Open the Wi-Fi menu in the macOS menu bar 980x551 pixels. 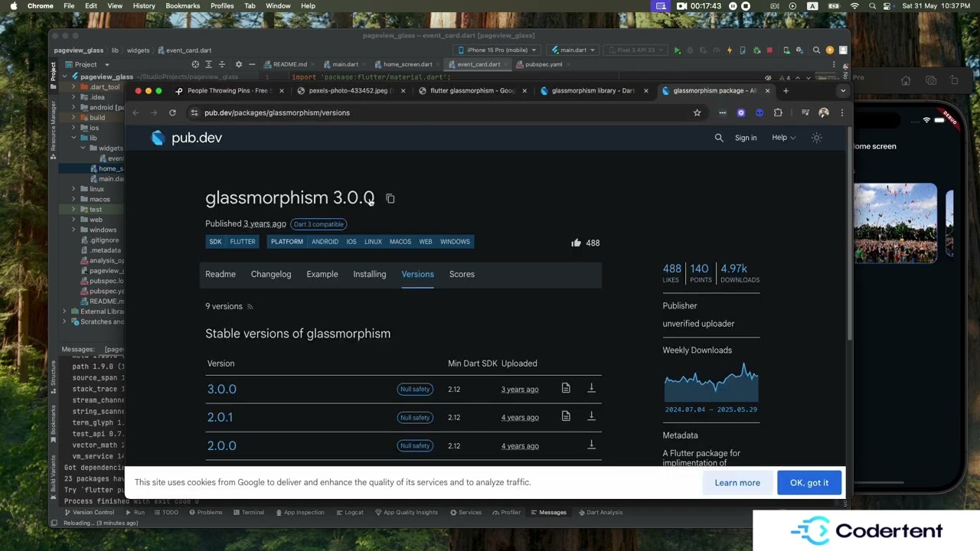pos(854,6)
